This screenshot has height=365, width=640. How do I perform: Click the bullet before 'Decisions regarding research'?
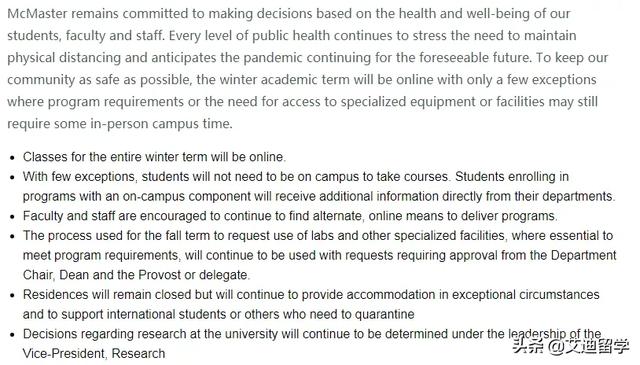pyautogui.click(x=13, y=335)
